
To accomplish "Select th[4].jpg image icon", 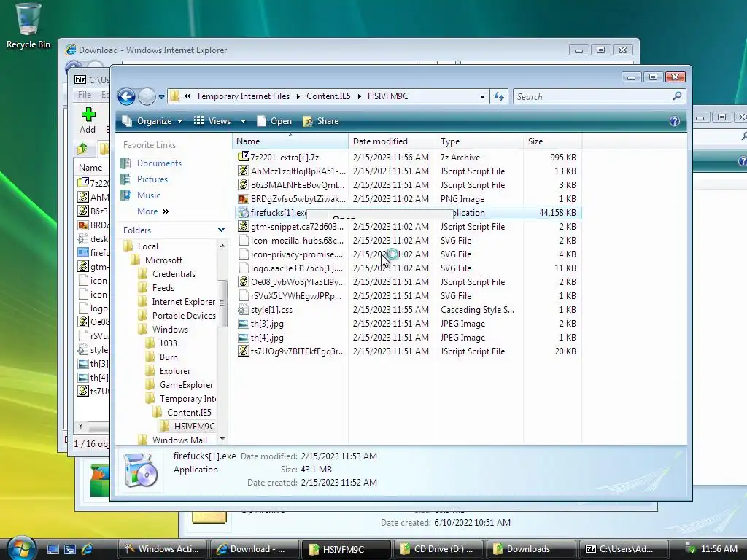I will tap(244, 337).
